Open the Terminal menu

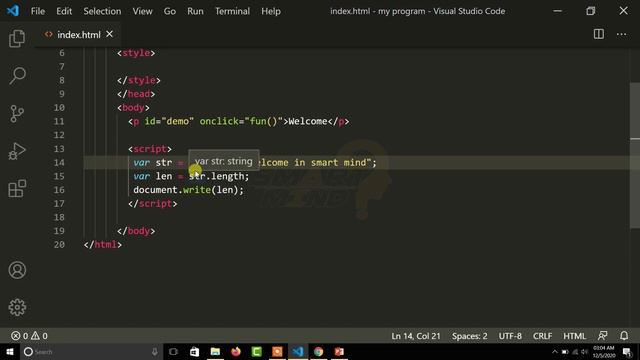coord(232,11)
